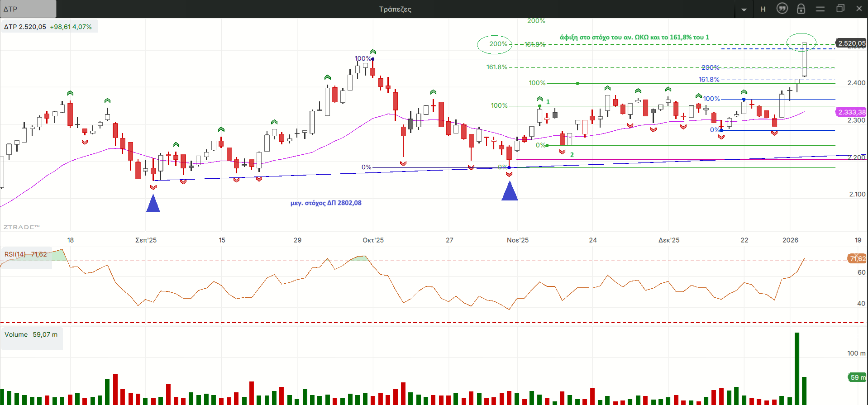The width and height of the screenshot is (868, 405).
Task: Open the dropdown arrow beside the H button
Action: point(744,10)
